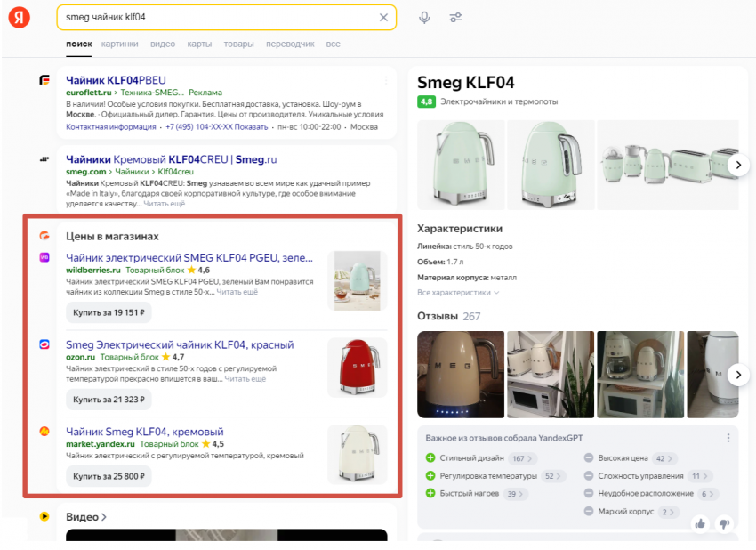Image resolution: width=756 pixels, height=550 pixels.
Task: Open the "Чайник Smeg KLF04, кремовый" link
Action: [145, 432]
